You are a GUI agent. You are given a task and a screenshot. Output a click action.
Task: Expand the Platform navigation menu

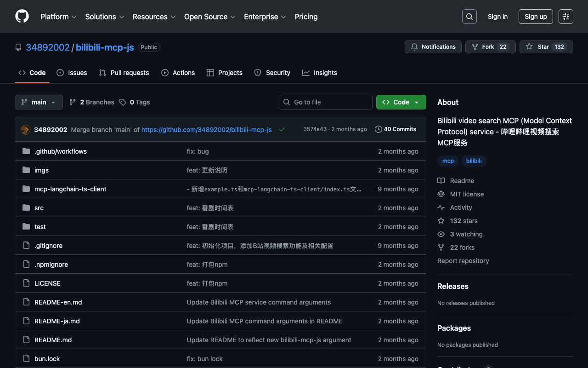tap(58, 17)
